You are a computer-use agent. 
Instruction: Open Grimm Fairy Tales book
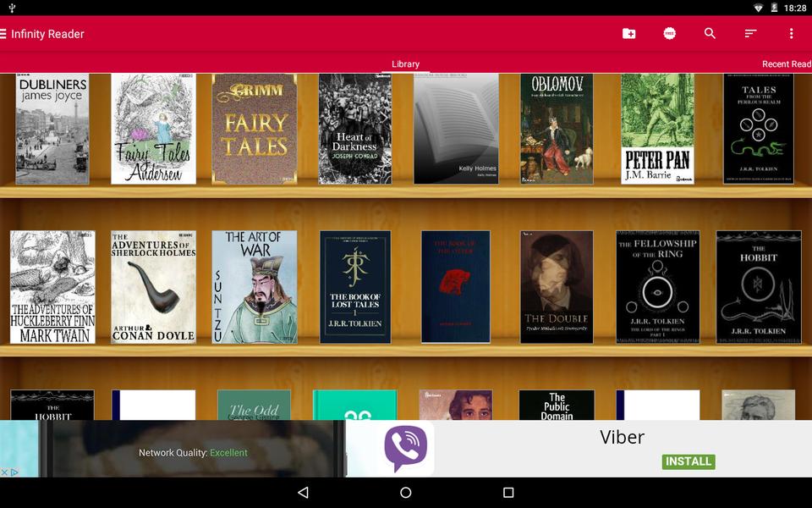255,129
